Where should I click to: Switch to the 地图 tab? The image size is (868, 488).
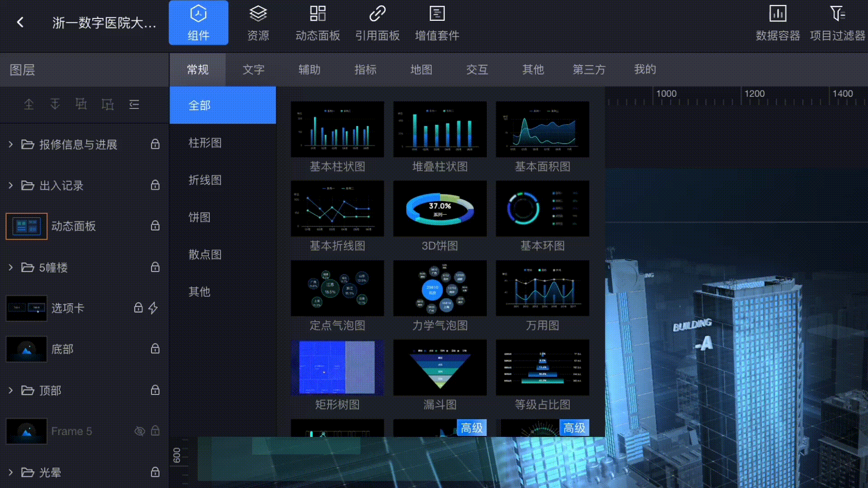coord(421,70)
